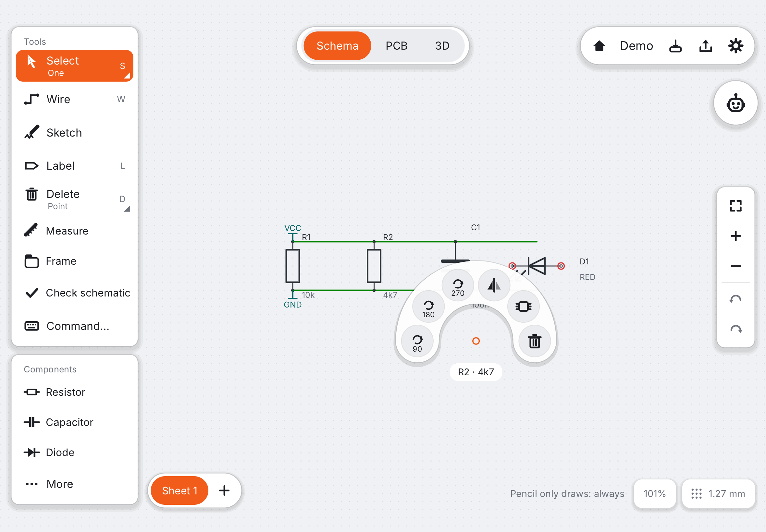
Task: Delete R2 using radial menu trash icon
Action: (535, 341)
